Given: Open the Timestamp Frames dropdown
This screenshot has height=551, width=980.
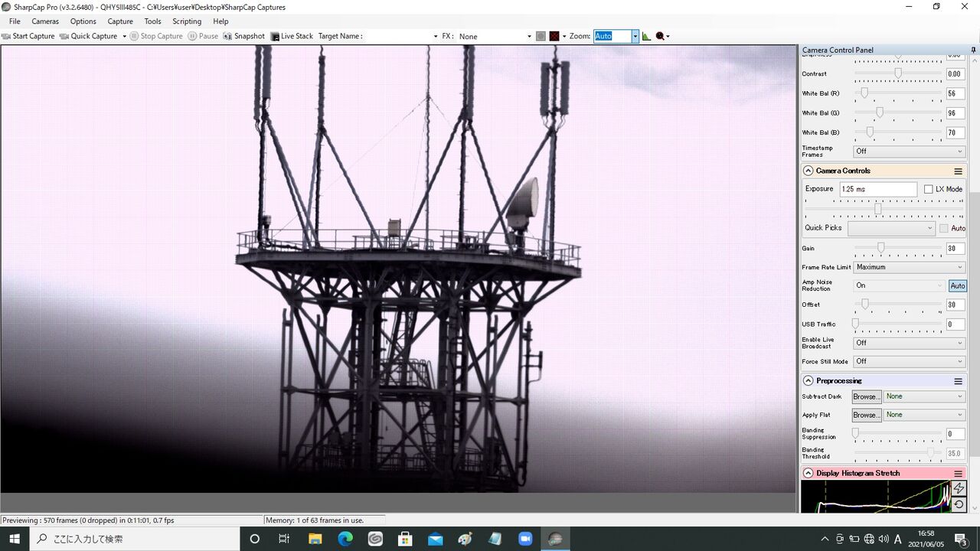Looking at the screenshot, I should [x=910, y=152].
